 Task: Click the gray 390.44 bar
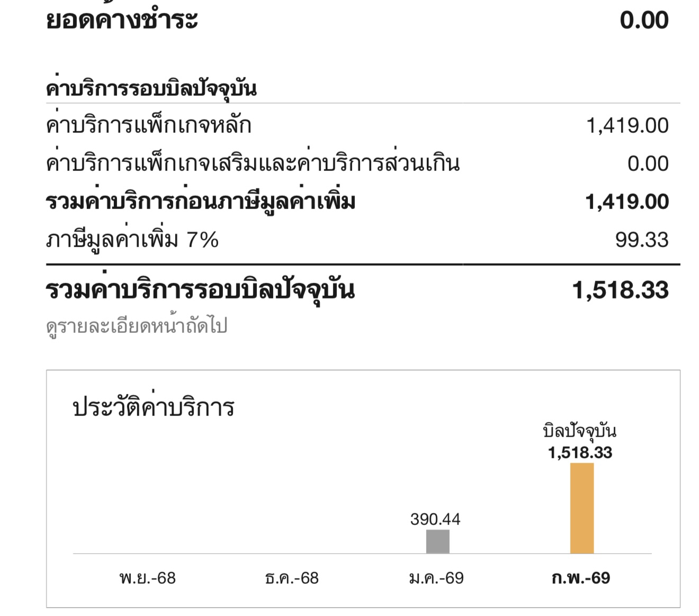point(437,541)
